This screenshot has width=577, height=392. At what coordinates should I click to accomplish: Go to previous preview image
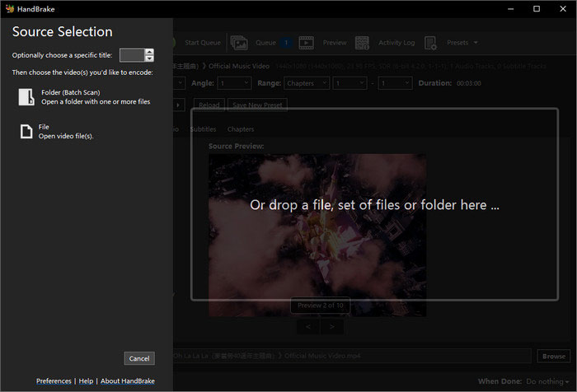pyautogui.click(x=308, y=327)
